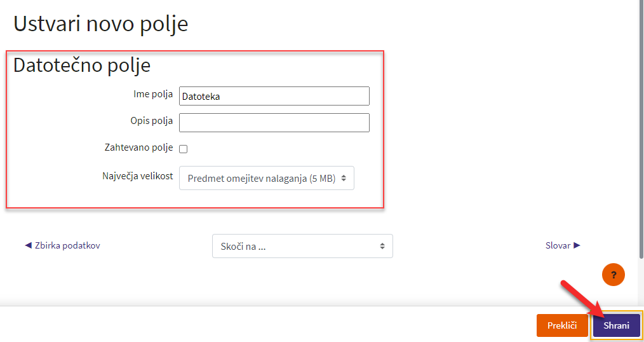
Task: Go to previous activity Zbirka podatkov
Action: click(62, 245)
